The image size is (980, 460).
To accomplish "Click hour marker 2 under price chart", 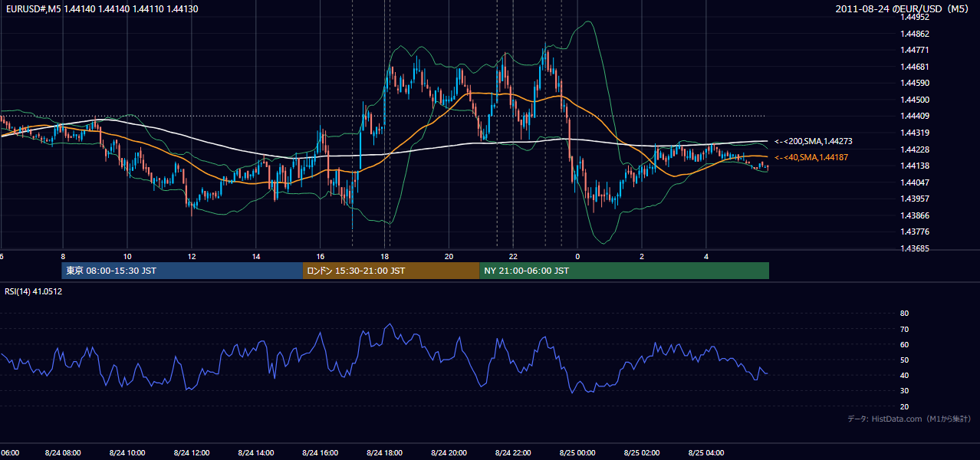I will [643, 256].
